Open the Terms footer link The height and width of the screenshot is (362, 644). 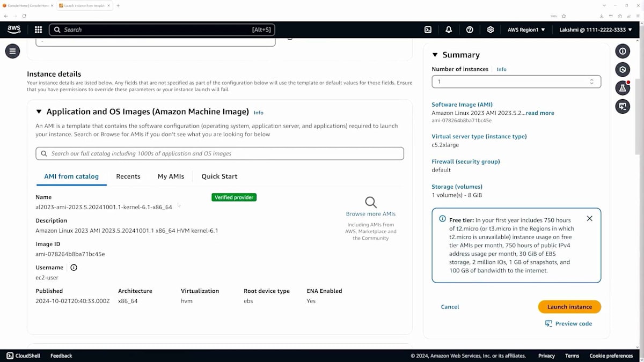[572, 356]
